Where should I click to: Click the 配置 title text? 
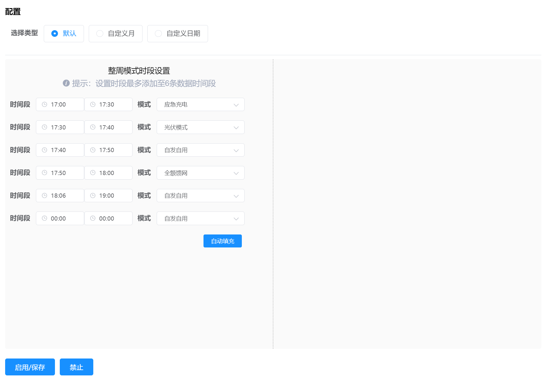click(x=13, y=11)
